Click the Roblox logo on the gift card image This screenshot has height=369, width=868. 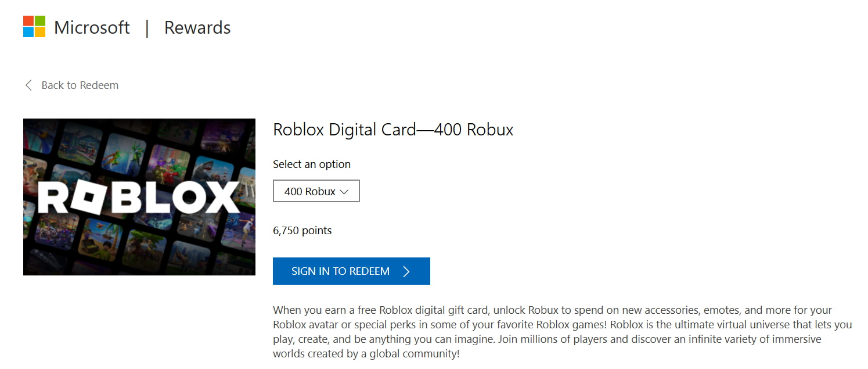(139, 197)
